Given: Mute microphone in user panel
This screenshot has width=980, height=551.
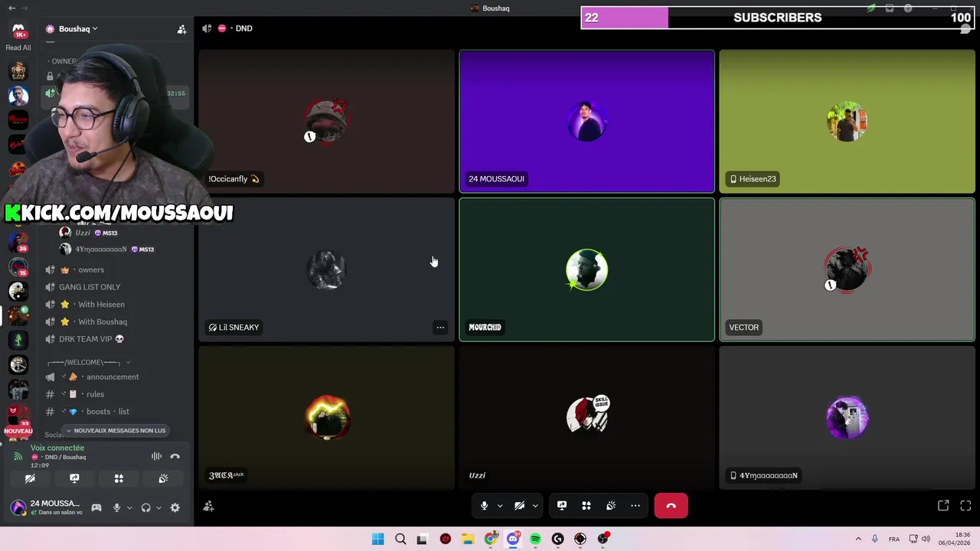Looking at the screenshot, I should (116, 507).
